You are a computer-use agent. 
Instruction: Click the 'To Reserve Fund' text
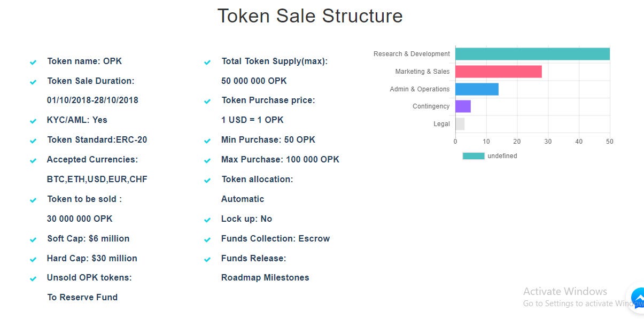click(x=82, y=298)
